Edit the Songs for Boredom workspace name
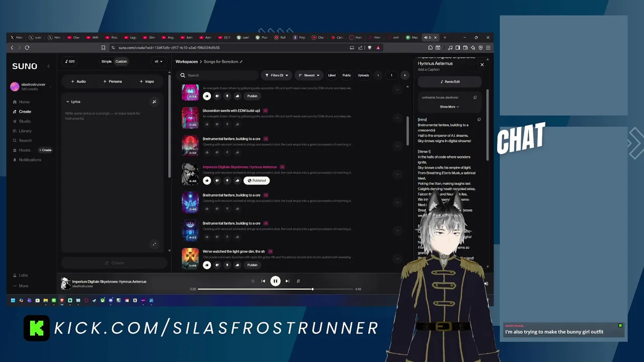The width and height of the screenshot is (644, 362). 241,61
